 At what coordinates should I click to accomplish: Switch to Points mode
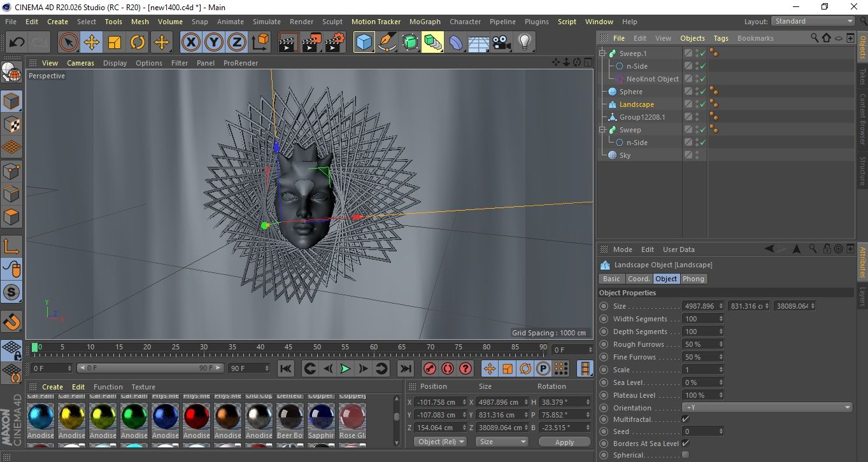12,171
